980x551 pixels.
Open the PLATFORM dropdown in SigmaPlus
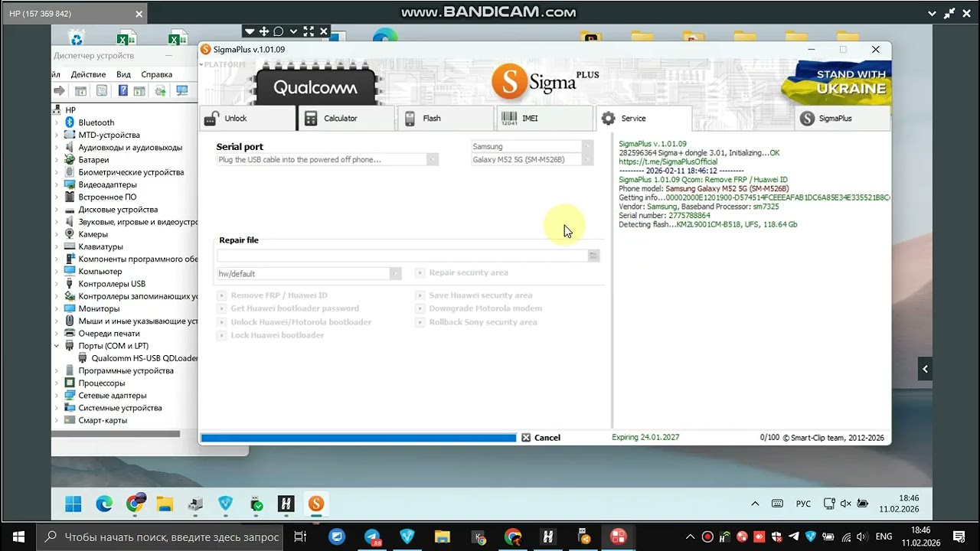coord(222,64)
